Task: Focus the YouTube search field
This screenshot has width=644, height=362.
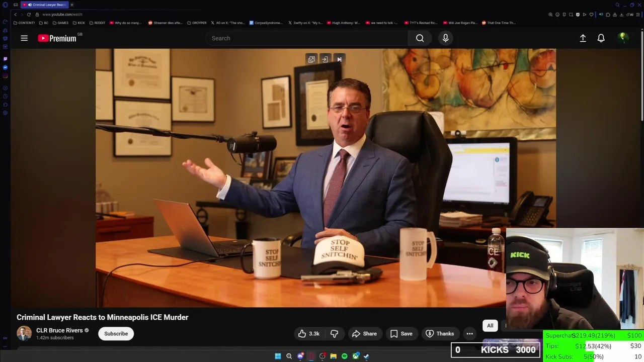Action: [307, 38]
